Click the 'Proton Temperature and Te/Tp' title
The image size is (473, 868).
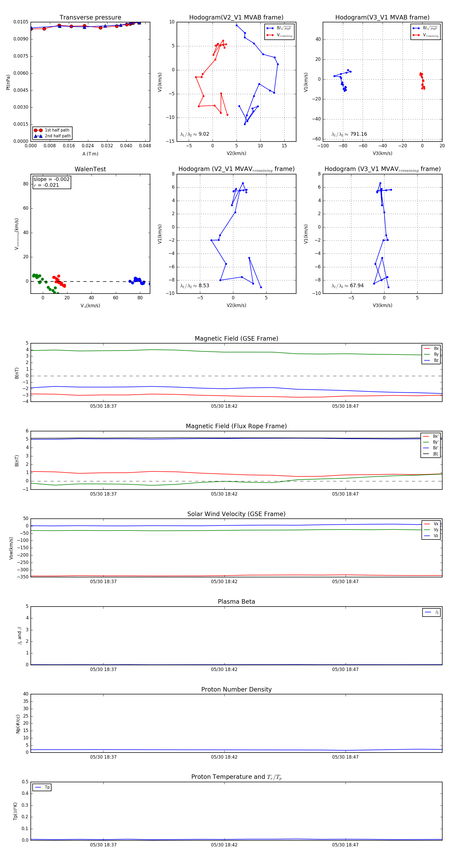(236, 777)
